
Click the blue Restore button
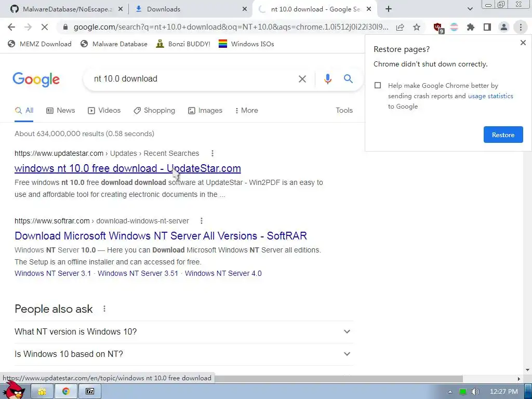(503, 135)
